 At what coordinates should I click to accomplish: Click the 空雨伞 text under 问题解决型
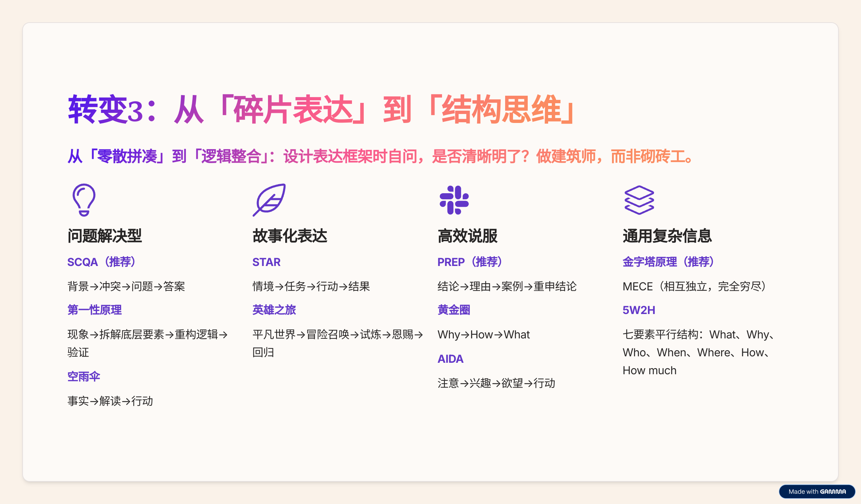pos(84,376)
